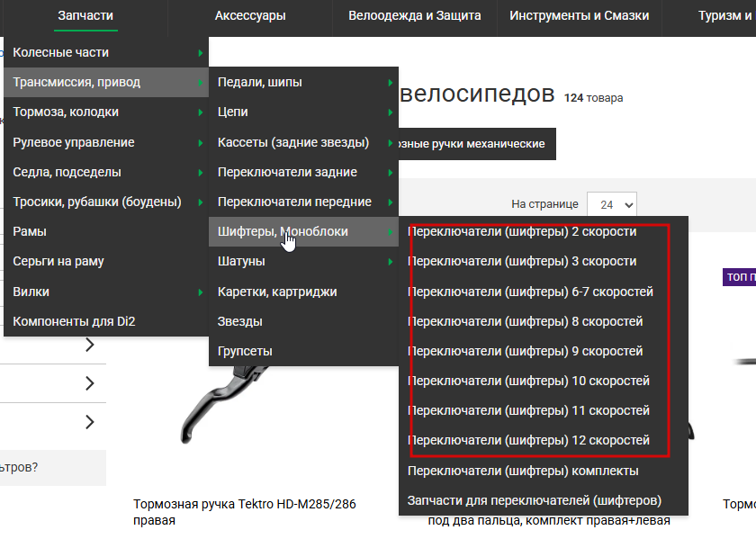
Task: Click the green arrow beside Цепи
Action: (390, 112)
